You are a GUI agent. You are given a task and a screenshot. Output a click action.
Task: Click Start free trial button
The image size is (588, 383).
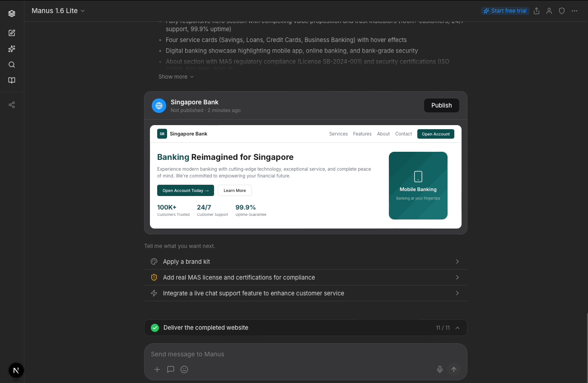coord(505,11)
